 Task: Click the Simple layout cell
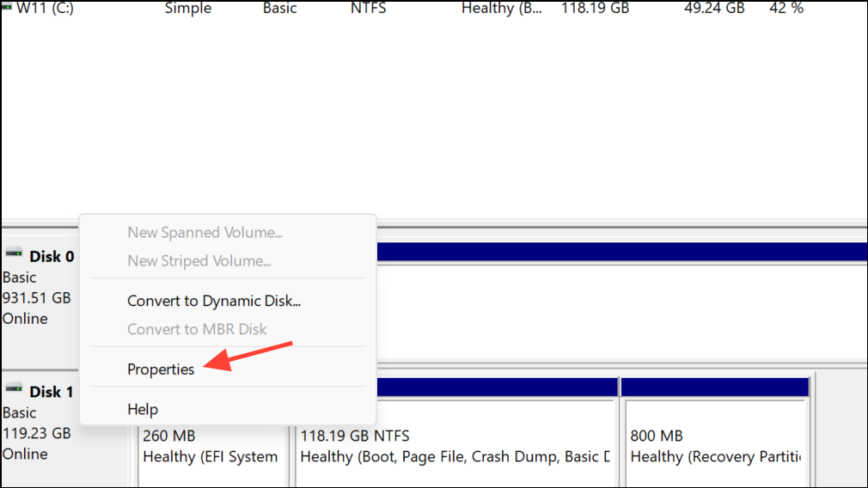coord(187,8)
